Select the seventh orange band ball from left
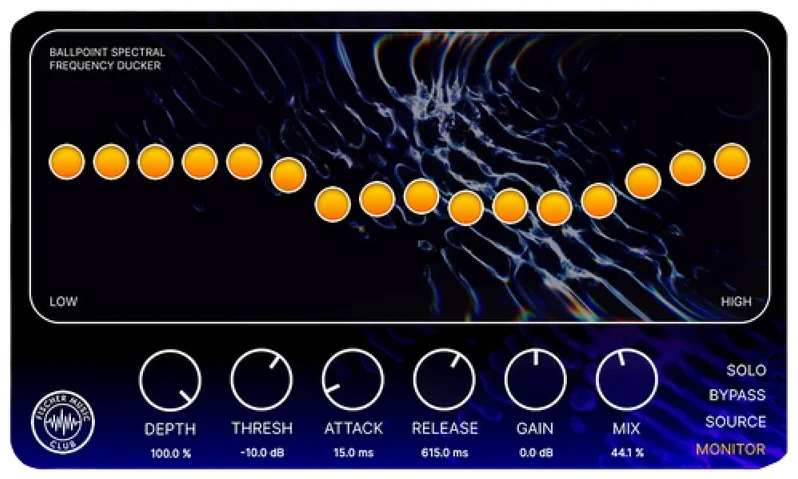Image resolution: width=798 pixels, height=479 pixels. (x=333, y=205)
